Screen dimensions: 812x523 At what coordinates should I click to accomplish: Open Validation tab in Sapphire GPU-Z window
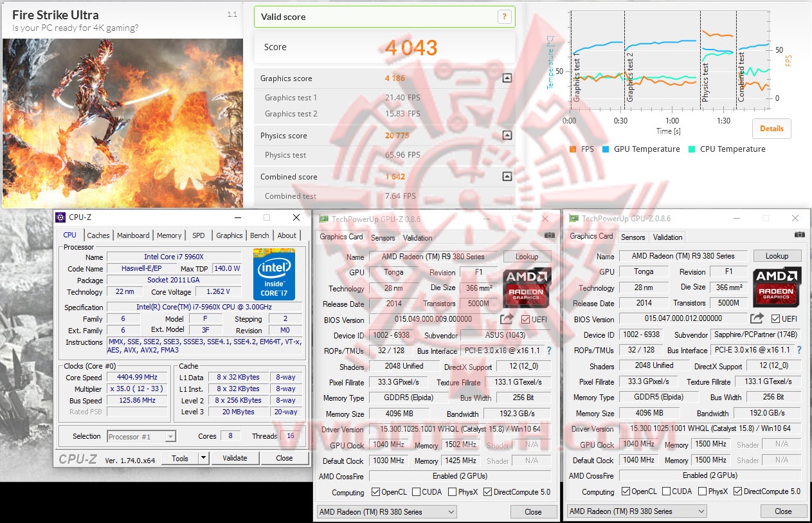(x=668, y=237)
